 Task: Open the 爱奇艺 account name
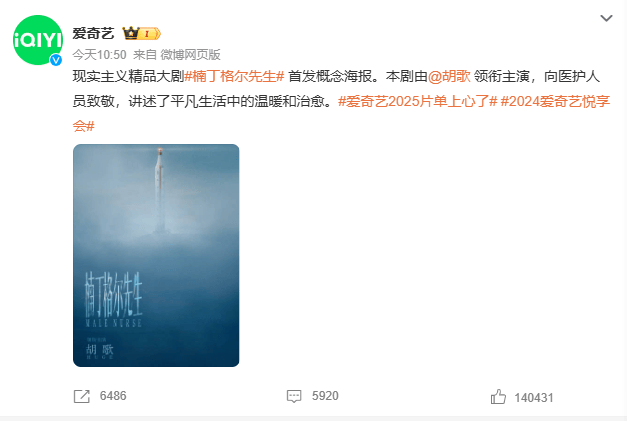[93, 34]
